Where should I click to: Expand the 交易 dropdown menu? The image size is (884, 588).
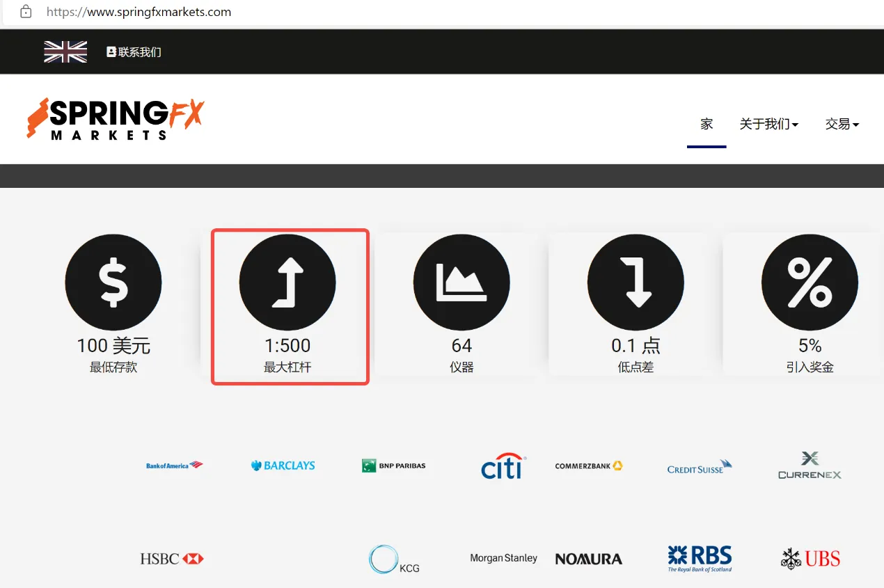[842, 124]
